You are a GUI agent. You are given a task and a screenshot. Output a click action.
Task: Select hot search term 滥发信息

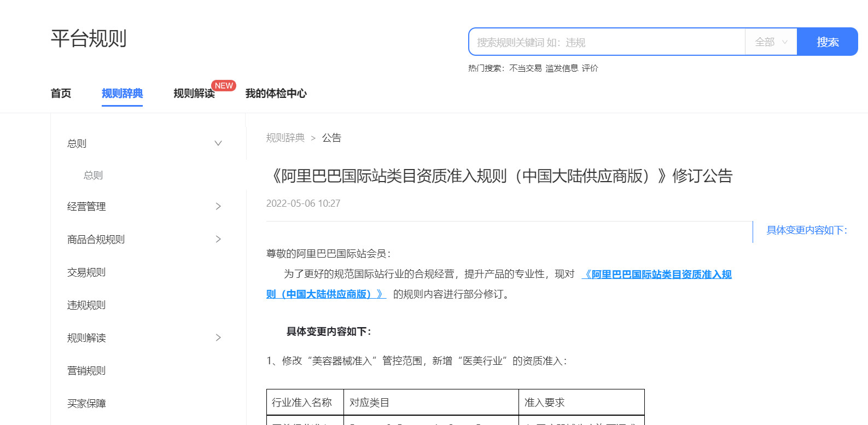pyautogui.click(x=562, y=68)
